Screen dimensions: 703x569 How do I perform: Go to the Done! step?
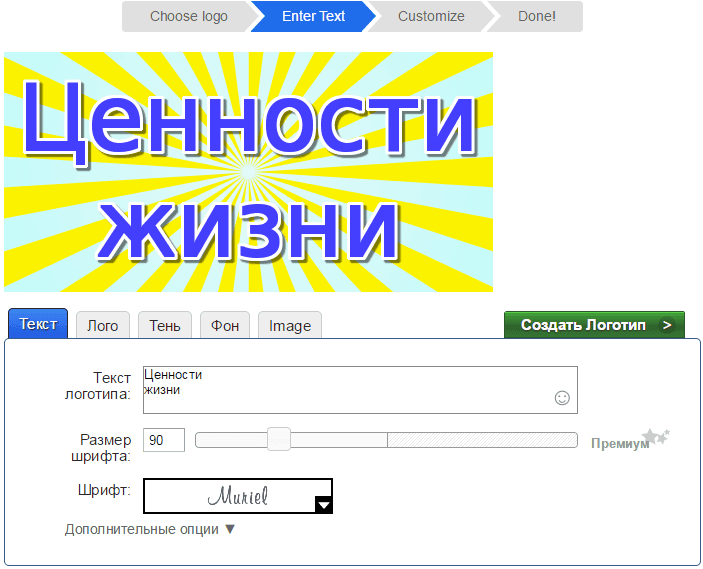(x=536, y=17)
